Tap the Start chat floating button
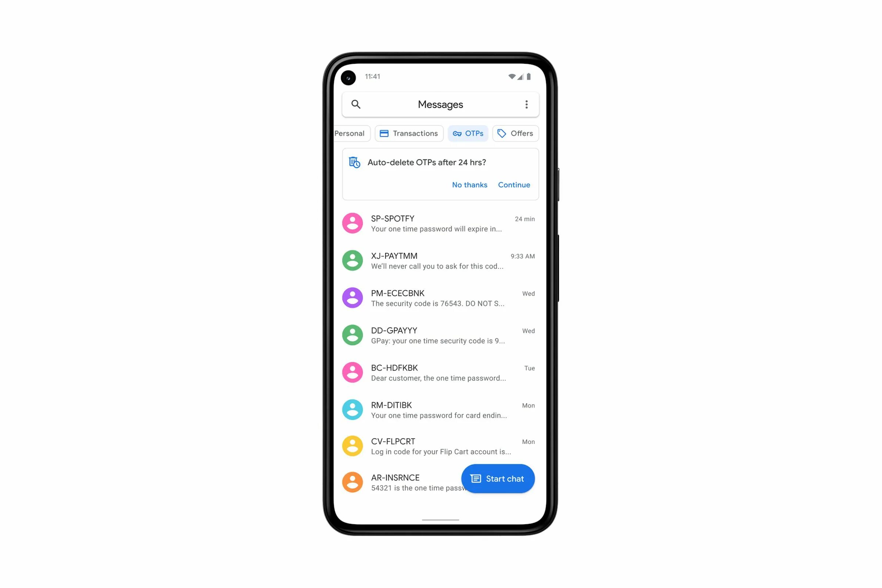The image size is (882, 588). (x=498, y=478)
